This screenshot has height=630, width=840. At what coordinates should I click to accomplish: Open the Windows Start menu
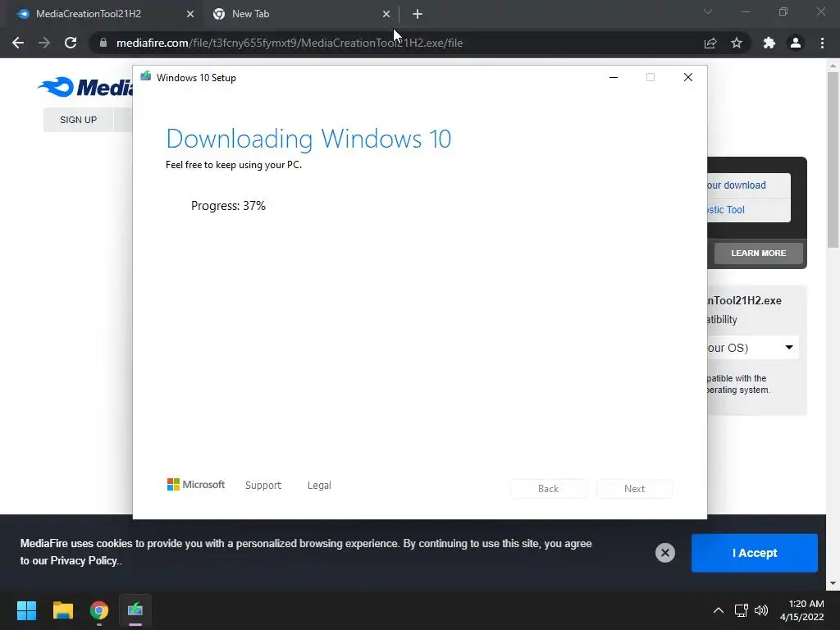(26, 610)
